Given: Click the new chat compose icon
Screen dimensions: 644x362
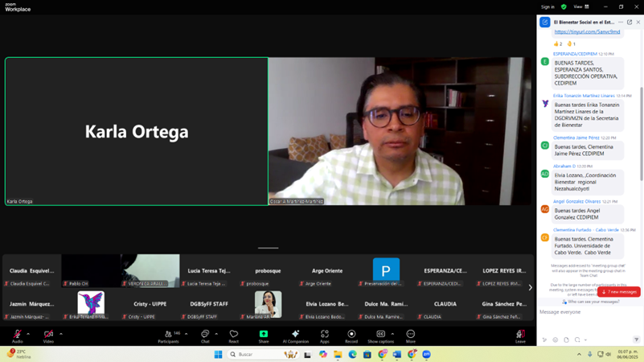Looking at the screenshot, I should (x=544, y=23).
